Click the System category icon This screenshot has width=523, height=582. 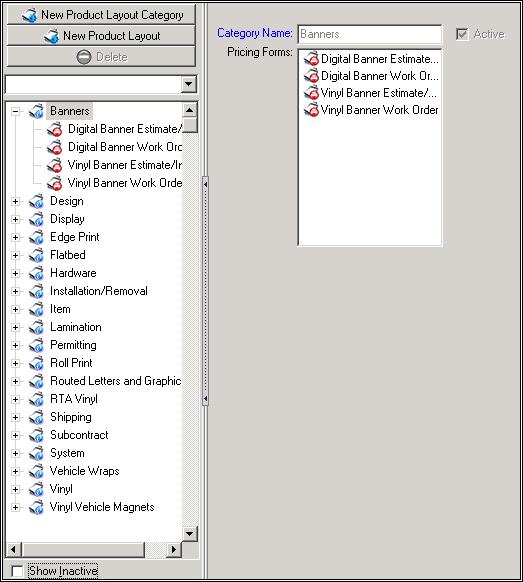tap(36, 453)
